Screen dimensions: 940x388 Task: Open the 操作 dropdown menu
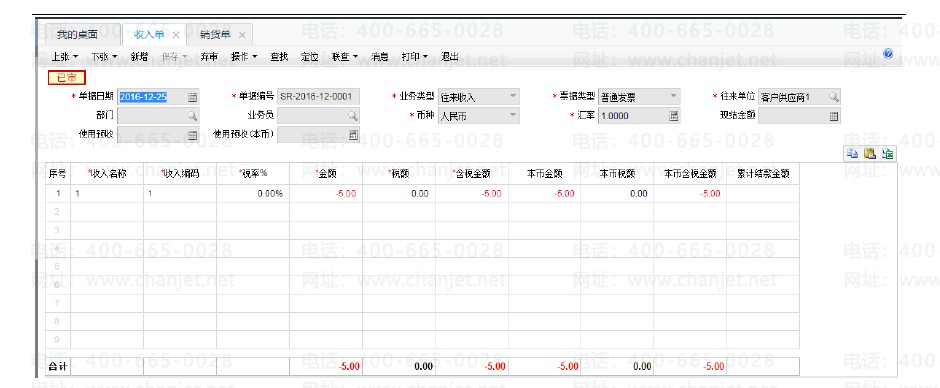(244, 57)
